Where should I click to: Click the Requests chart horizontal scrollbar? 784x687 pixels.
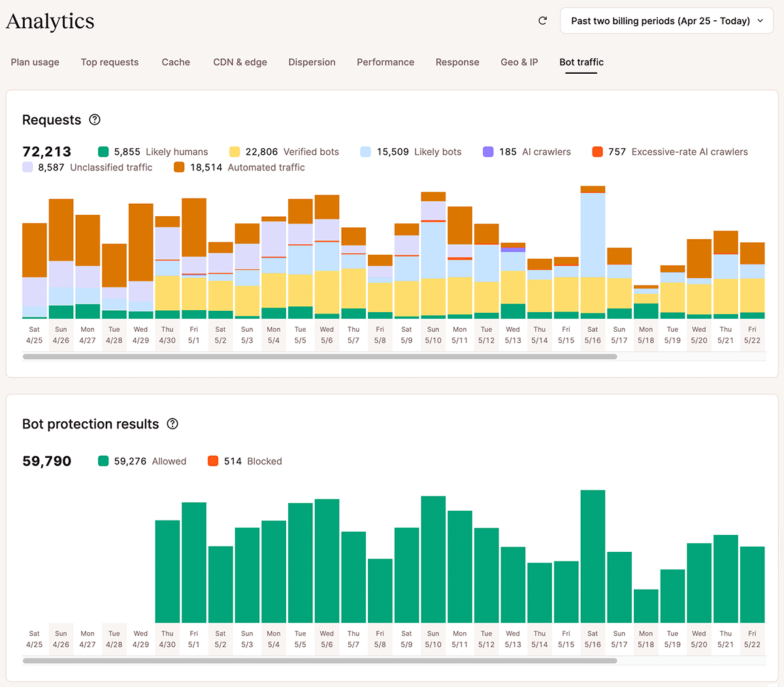tap(320, 357)
